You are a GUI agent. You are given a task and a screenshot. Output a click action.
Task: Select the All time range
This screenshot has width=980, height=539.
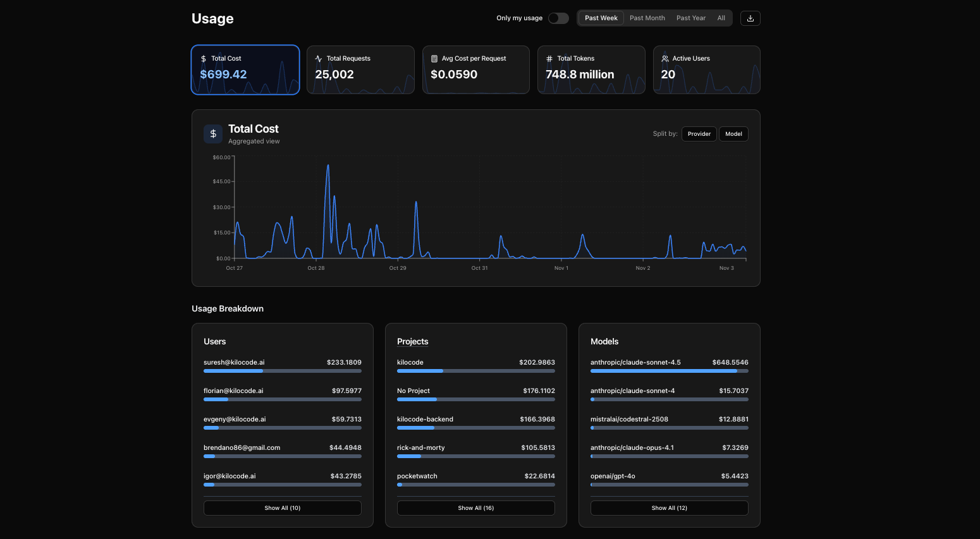[721, 18]
